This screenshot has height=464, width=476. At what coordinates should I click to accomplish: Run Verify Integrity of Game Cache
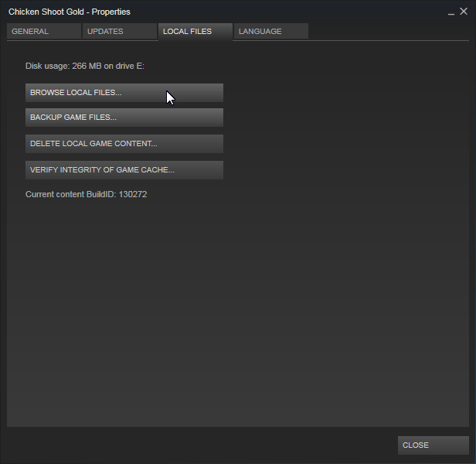pyautogui.click(x=124, y=170)
